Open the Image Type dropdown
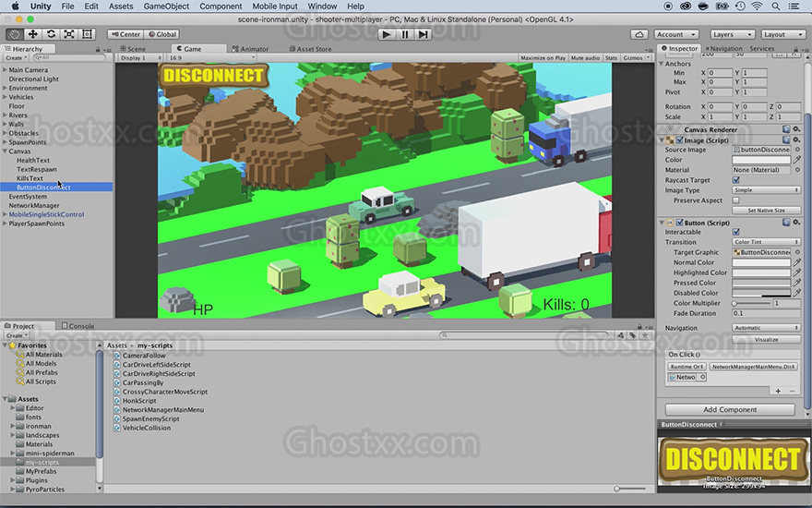Image resolution: width=812 pixels, height=508 pixels. [767, 190]
